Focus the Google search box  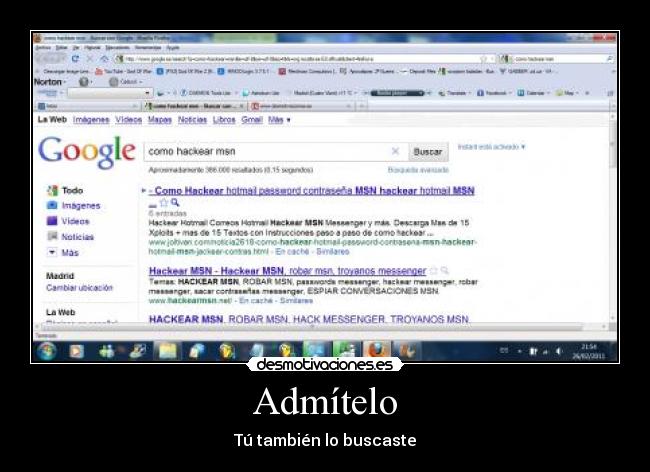point(267,152)
